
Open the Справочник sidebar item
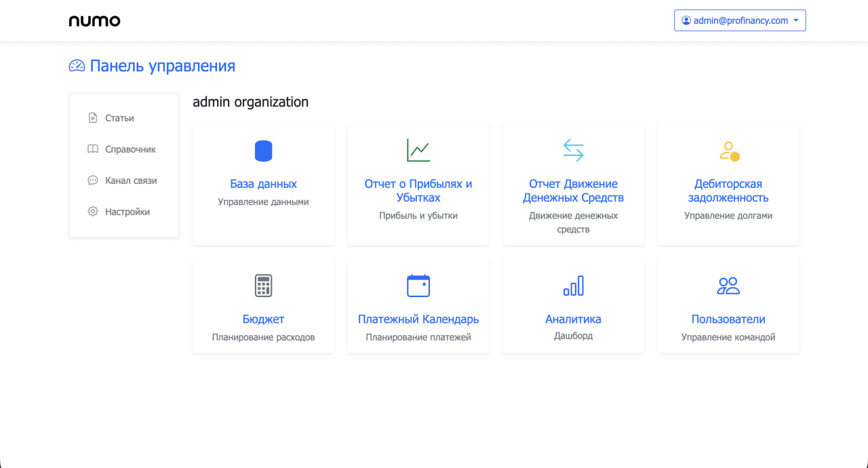[x=124, y=149]
